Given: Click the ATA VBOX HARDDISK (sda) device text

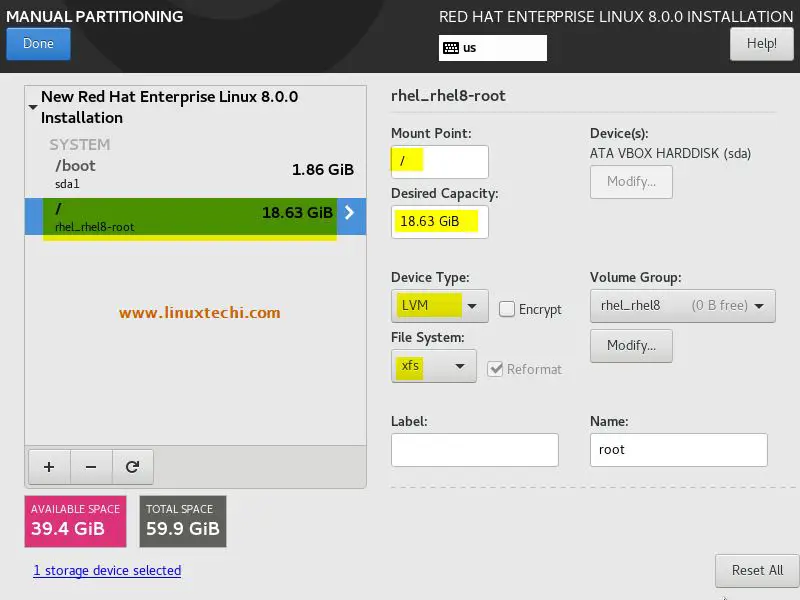Looking at the screenshot, I should coord(670,153).
